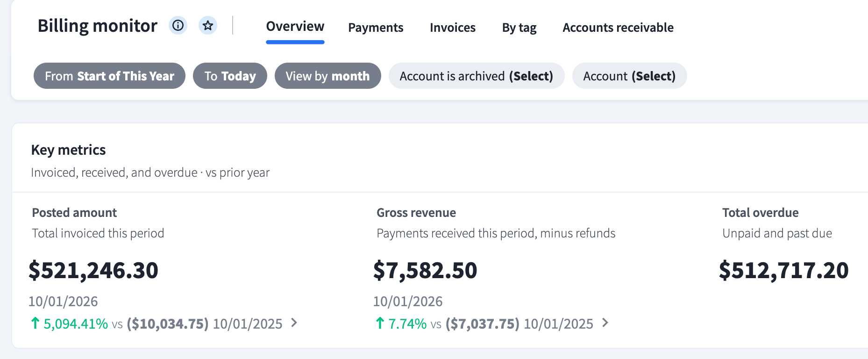Expand the Posted amount comparison chevron
This screenshot has width=868, height=359.
click(294, 323)
